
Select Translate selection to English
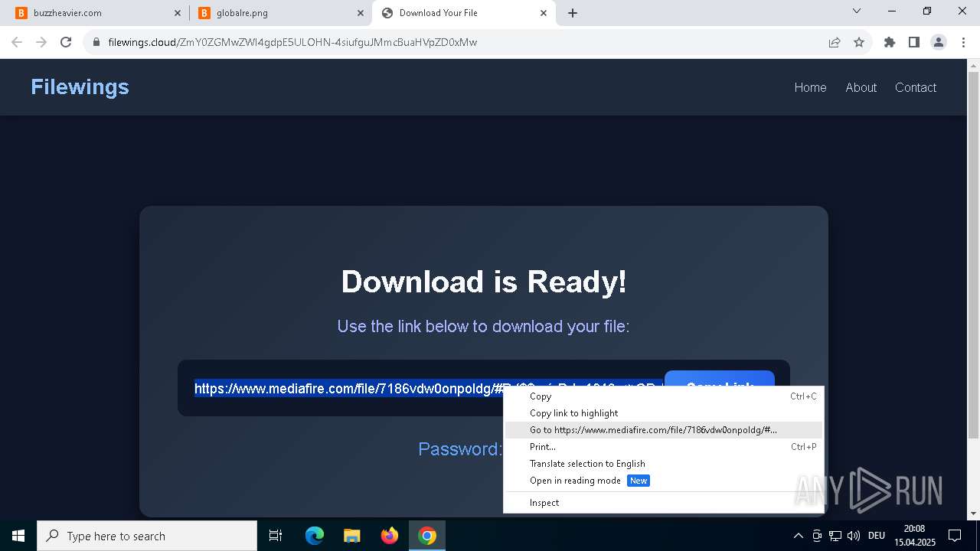click(663, 464)
